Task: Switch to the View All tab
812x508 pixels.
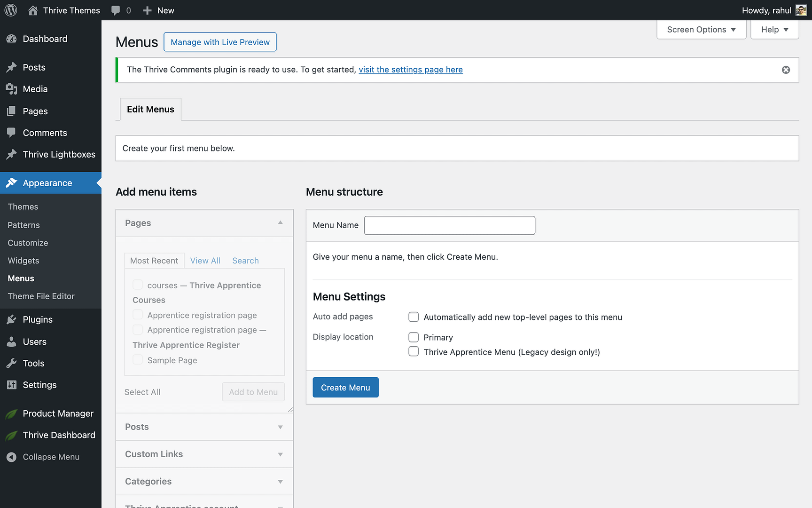Action: click(205, 261)
